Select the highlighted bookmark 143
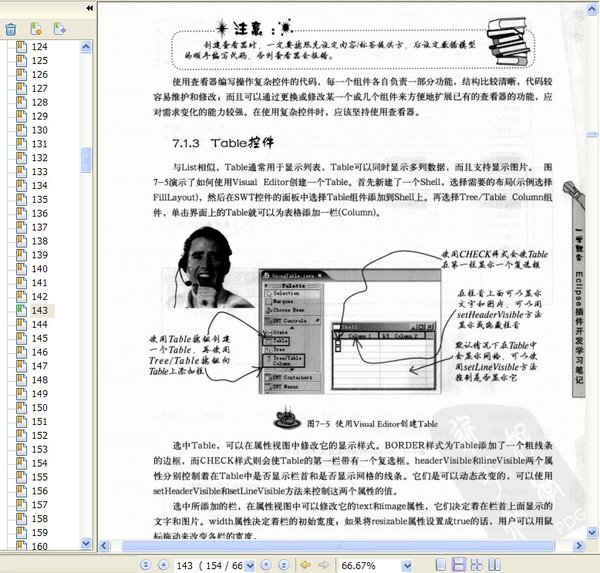Viewport: 600px width, 573px height. click(41, 310)
